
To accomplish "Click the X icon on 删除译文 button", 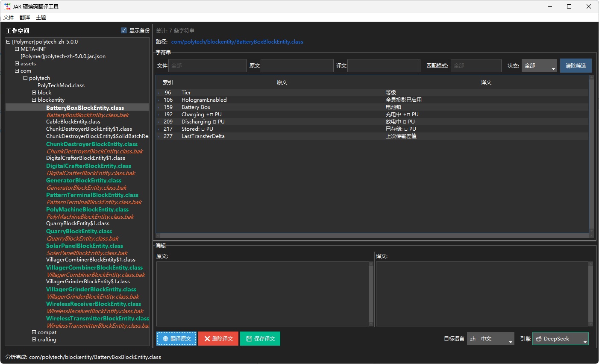I will 207,339.
